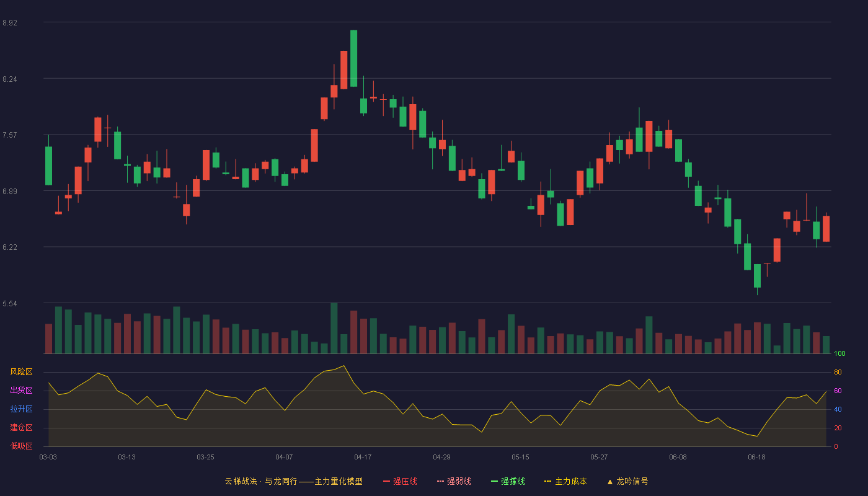Click the 7.57 price axis label

pos(10,135)
